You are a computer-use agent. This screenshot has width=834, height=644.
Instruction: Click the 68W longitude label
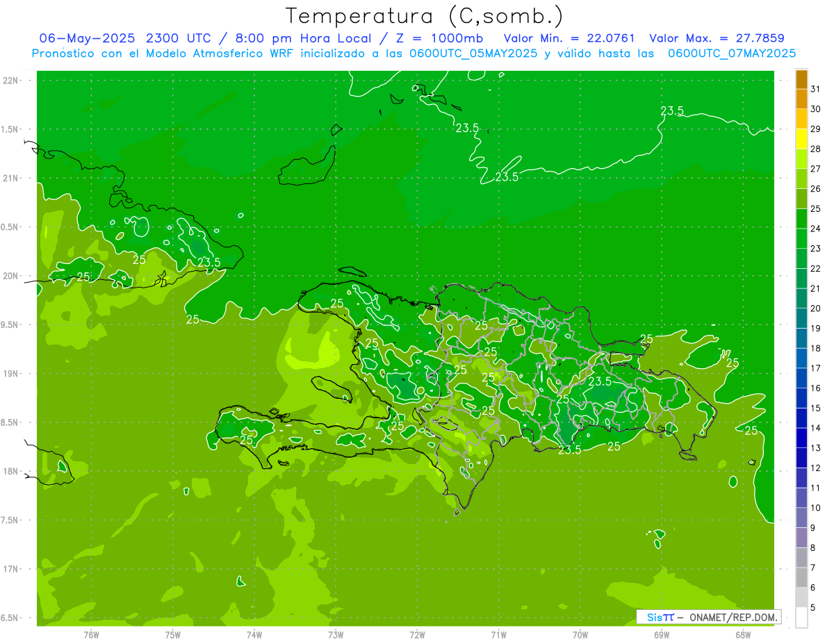click(743, 635)
